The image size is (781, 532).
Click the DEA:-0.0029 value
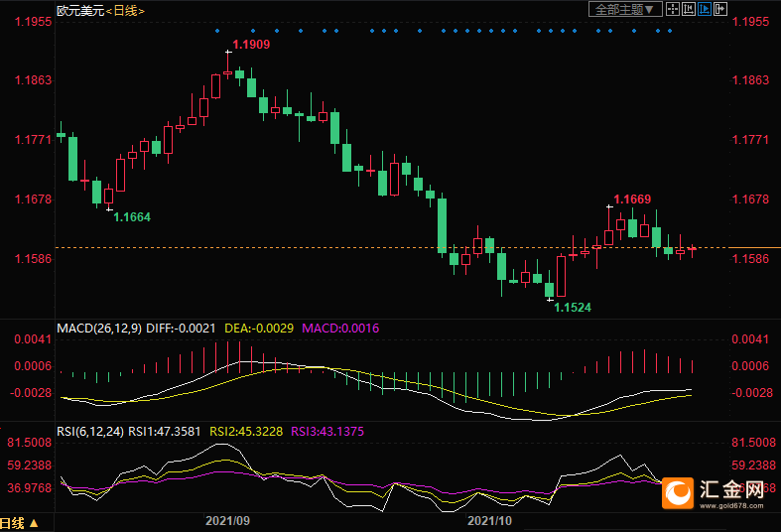(x=259, y=329)
